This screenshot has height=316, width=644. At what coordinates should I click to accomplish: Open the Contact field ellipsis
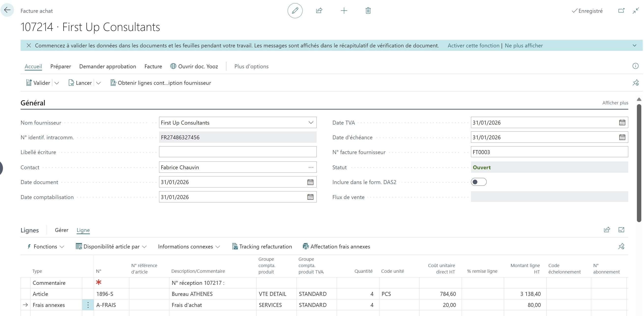pos(311,167)
